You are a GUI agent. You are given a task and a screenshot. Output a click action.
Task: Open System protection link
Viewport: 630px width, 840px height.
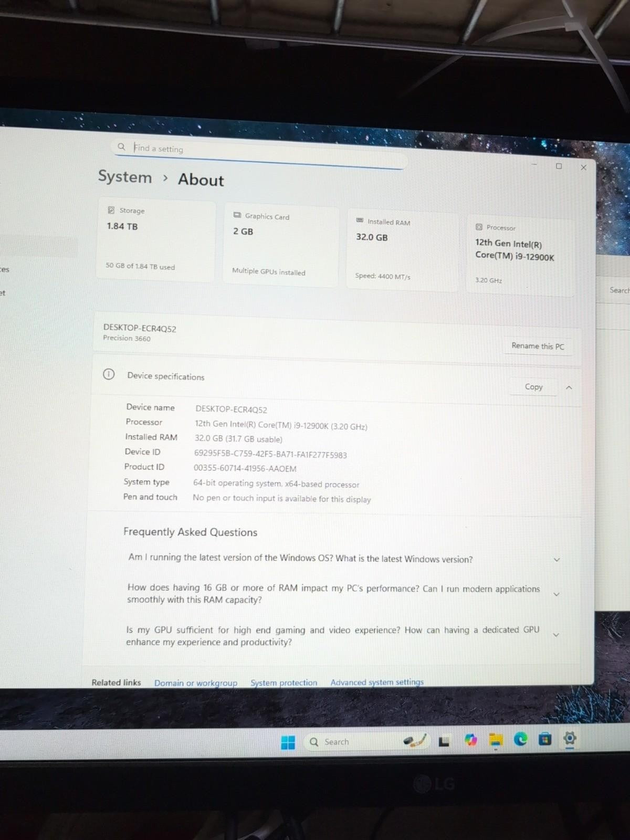284,682
